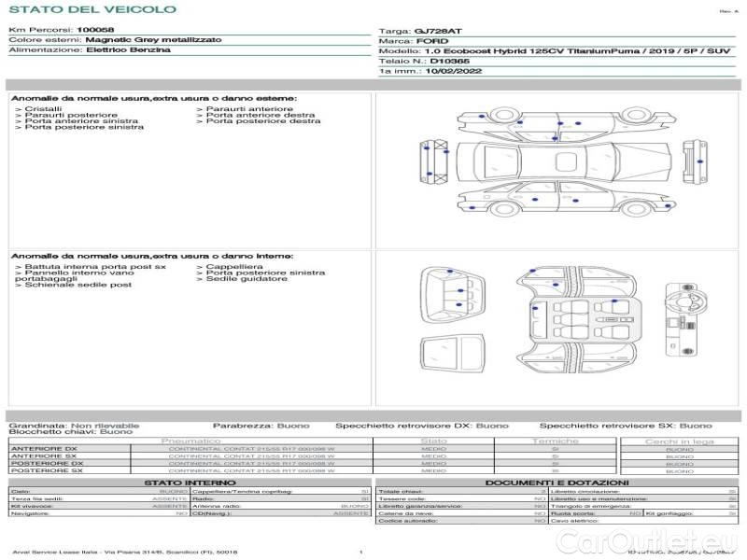Viewport: 747px width, 560px height.
Task: Click the 'STATO INTERNO' section header
Action: pos(190,483)
